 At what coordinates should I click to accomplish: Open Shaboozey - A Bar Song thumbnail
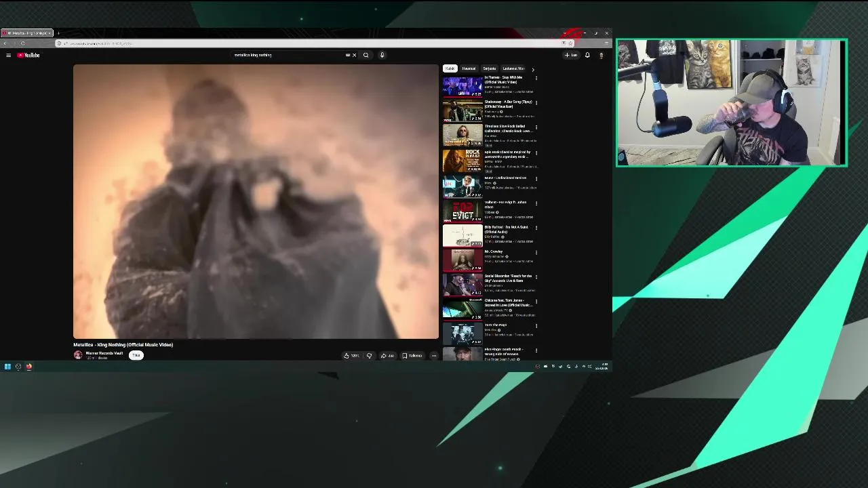[462, 110]
